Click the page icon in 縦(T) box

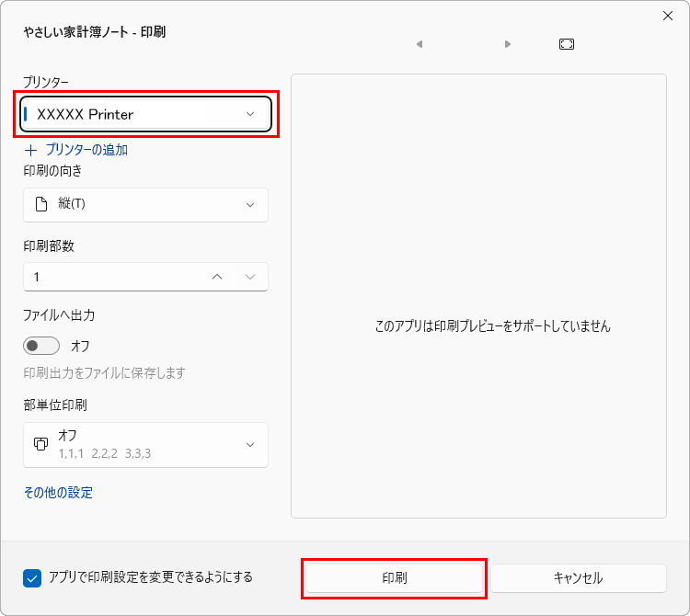tap(41, 204)
